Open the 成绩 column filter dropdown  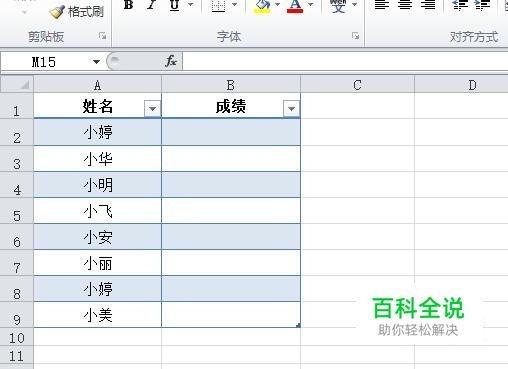click(x=291, y=109)
